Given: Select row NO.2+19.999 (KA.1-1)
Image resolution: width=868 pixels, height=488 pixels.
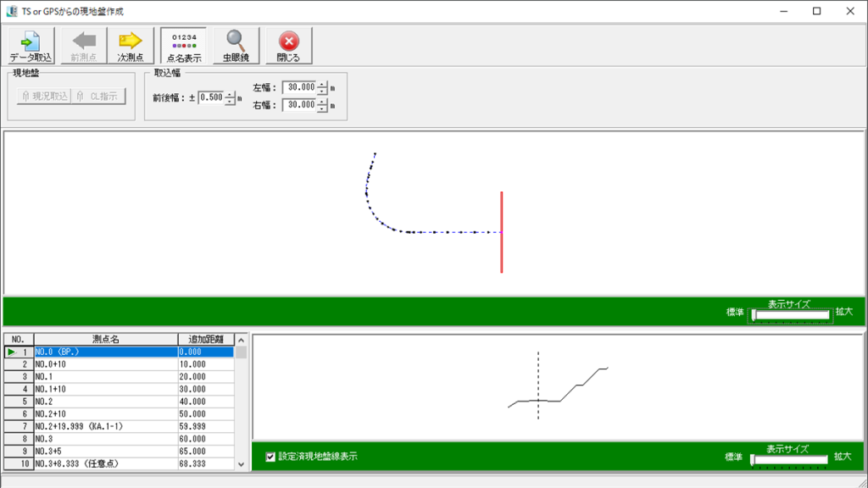Looking at the screenshot, I should (x=106, y=426).
